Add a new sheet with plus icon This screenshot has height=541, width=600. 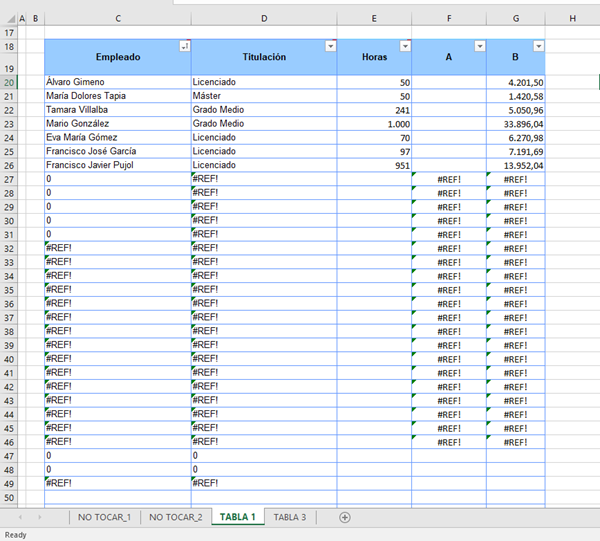click(345, 517)
